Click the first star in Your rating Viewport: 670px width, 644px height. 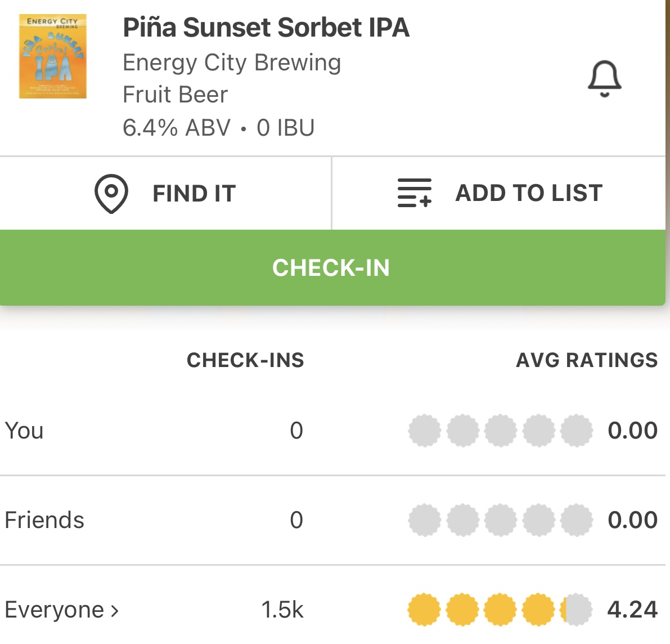click(x=424, y=431)
